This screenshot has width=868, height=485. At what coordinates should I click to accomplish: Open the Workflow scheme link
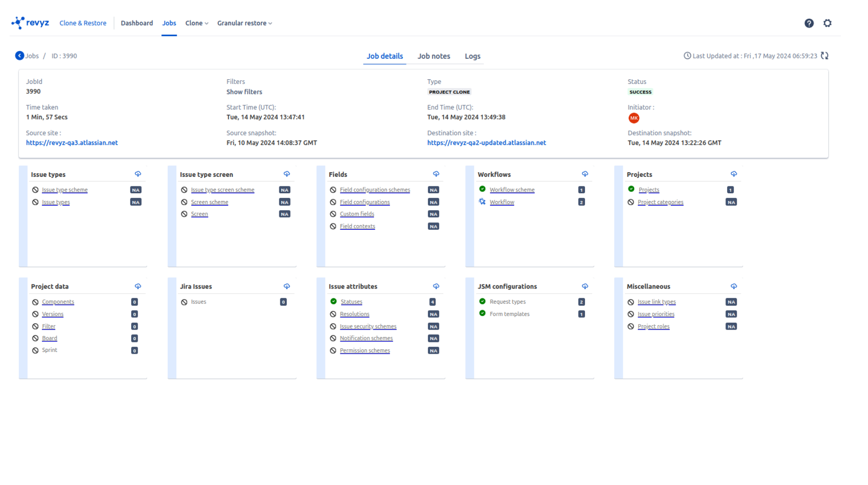coord(512,190)
